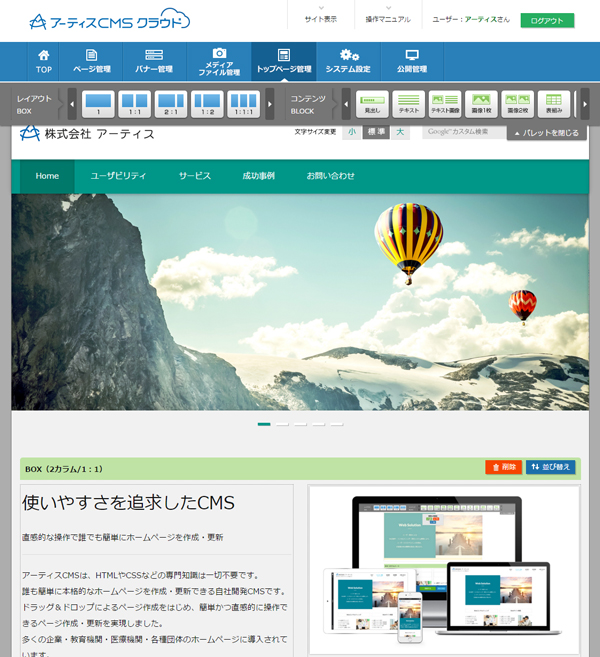Select the 1:1 layout box
The image size is (600, 657).
pos(134,104)
